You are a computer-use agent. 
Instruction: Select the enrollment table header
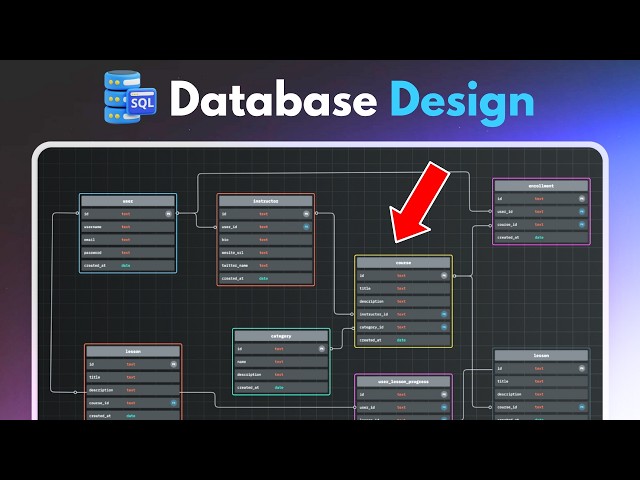point(541,186)
